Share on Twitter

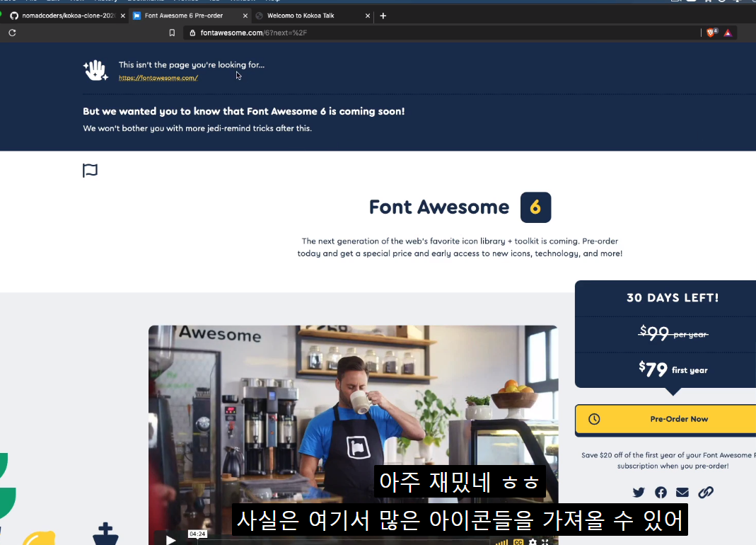click(x=639, y=493)
